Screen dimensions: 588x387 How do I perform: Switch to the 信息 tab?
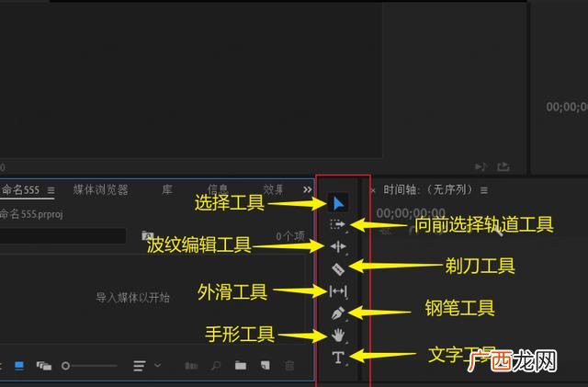click(218, 189)
